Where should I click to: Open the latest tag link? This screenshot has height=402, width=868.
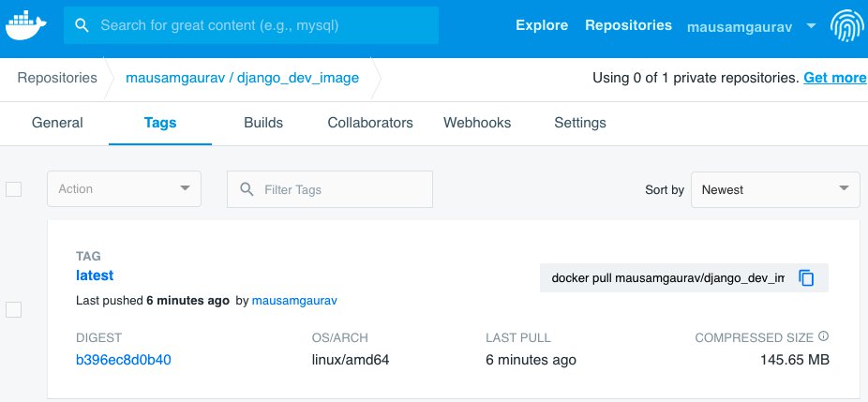tap(95, 275)
